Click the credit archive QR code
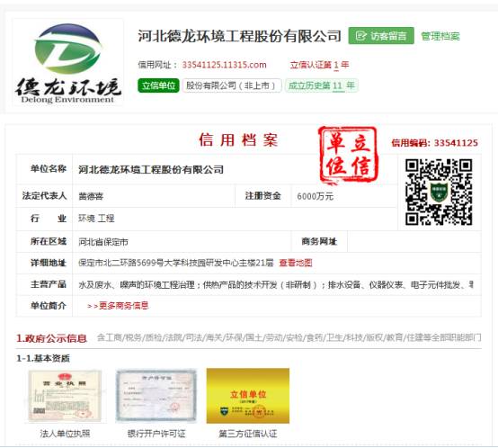This screenshot has height=448, width=498. pos(439,192)
